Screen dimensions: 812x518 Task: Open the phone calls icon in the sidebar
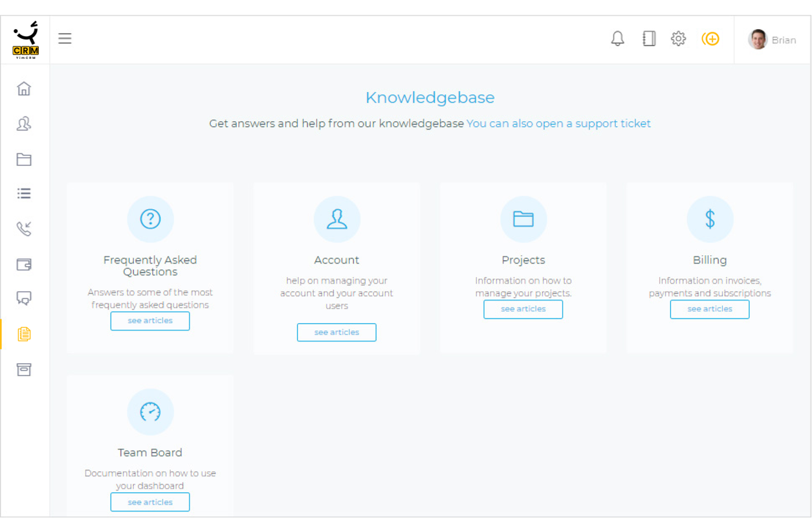(24, 229)
